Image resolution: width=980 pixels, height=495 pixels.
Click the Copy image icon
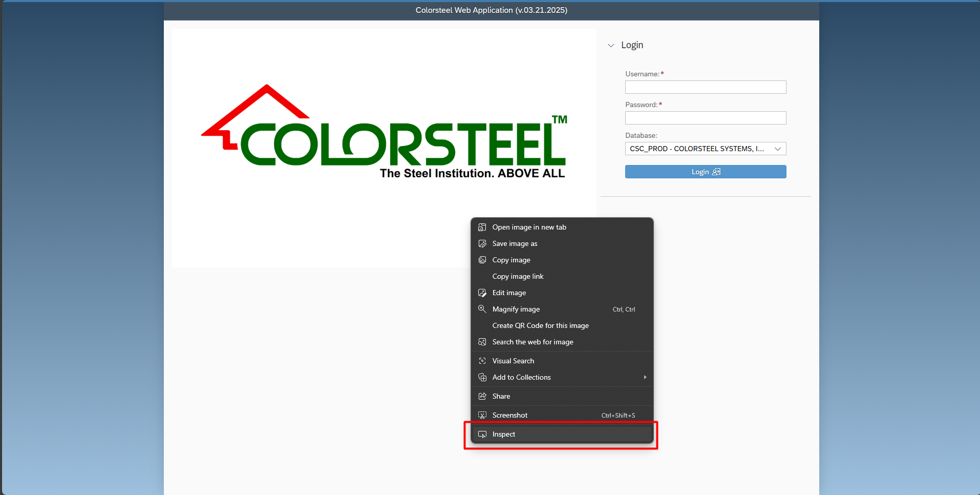[x=482, y=260]
